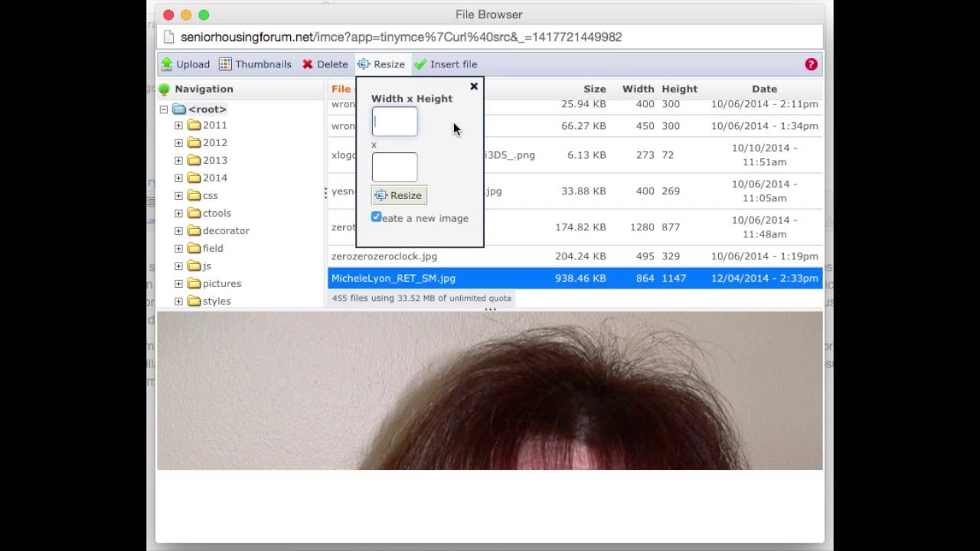980x551 pixels.
Task: Sort files by Date column
Action: pyautogui.click(x=764, y=89)
